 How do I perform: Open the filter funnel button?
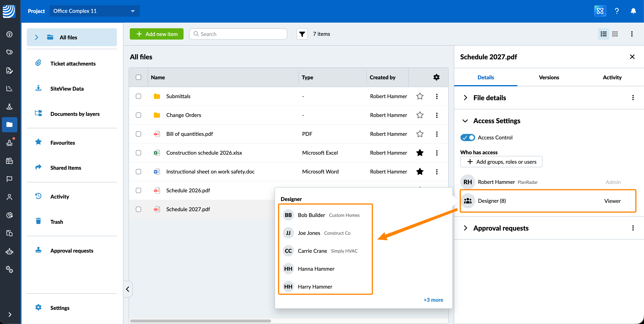click(302, 34)
